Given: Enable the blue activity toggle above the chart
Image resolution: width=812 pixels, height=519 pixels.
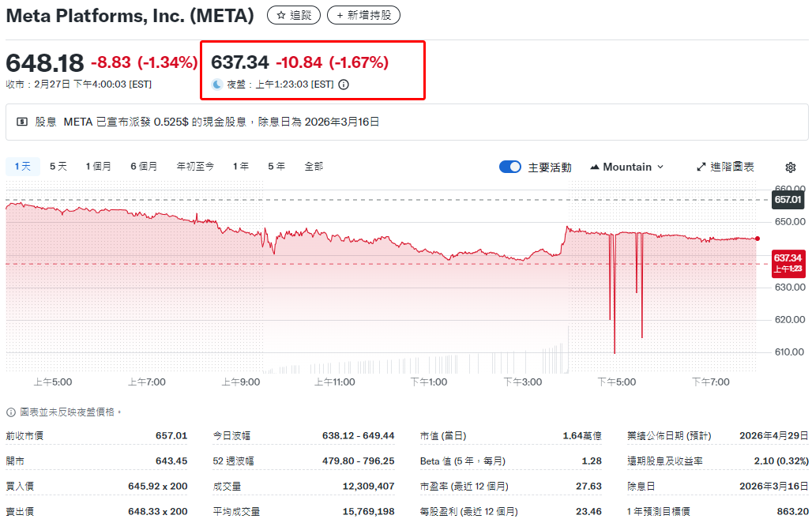Looking at the screenshot, I should click(x=510, y=167).
